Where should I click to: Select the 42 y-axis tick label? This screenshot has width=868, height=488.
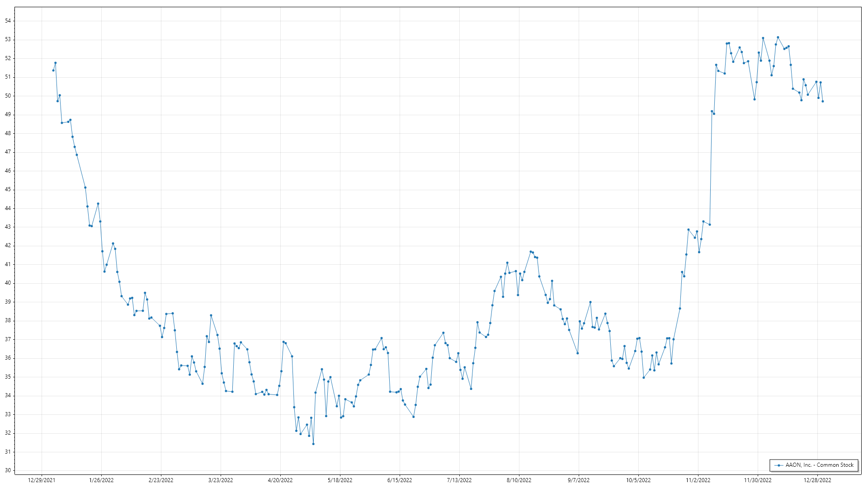[8, 246]
